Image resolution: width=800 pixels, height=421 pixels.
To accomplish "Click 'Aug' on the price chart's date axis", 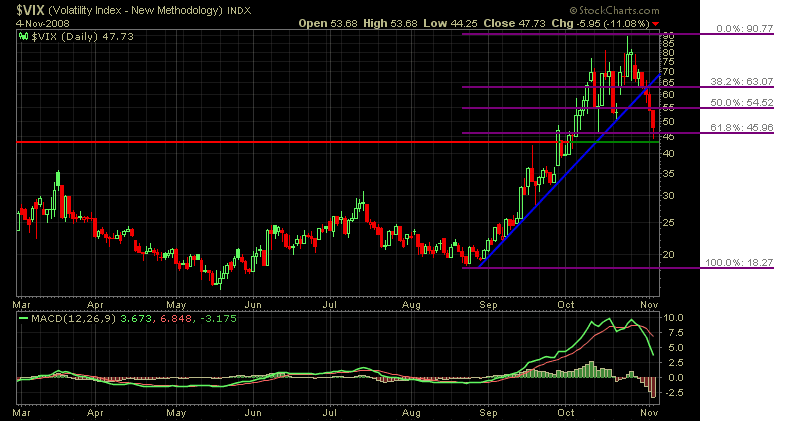I will 411,305.
